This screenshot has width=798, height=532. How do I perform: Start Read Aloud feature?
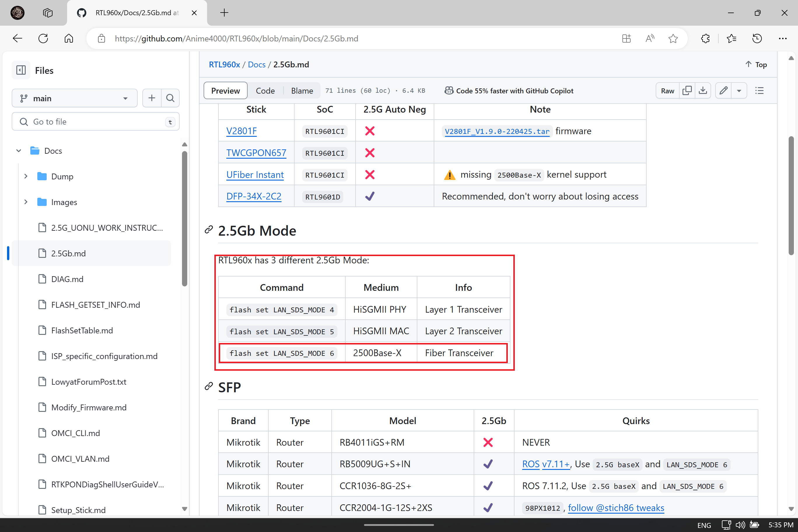tap(650, 39)
